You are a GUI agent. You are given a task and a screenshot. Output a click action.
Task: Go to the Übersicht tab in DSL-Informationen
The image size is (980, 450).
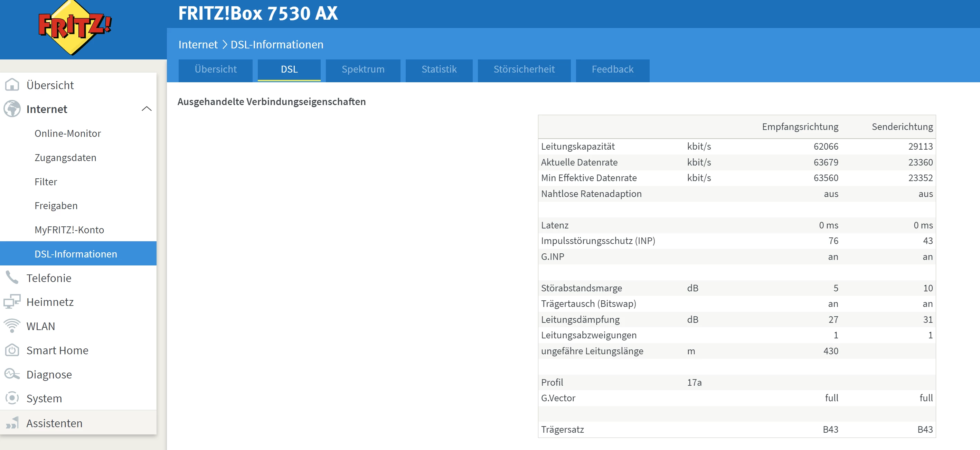point(215,69)
